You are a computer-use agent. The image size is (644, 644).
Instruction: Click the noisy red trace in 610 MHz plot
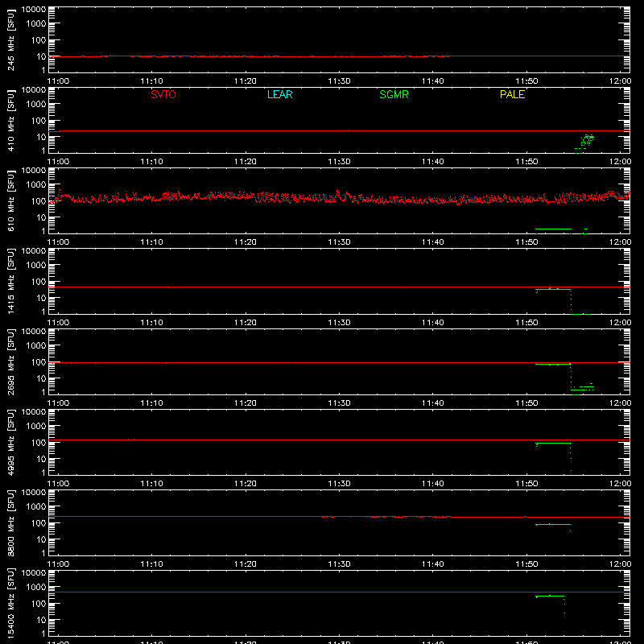341,197
